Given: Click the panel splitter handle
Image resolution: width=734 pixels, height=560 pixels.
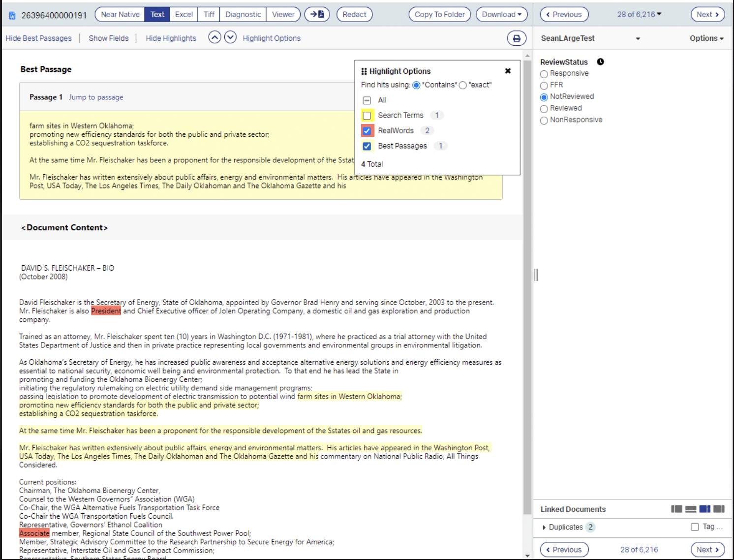Looking at the screenshot, I should tap(536, 275).
